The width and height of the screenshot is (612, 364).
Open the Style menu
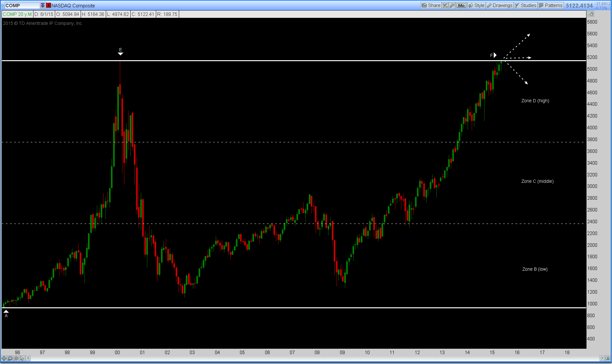click(476, 5)
